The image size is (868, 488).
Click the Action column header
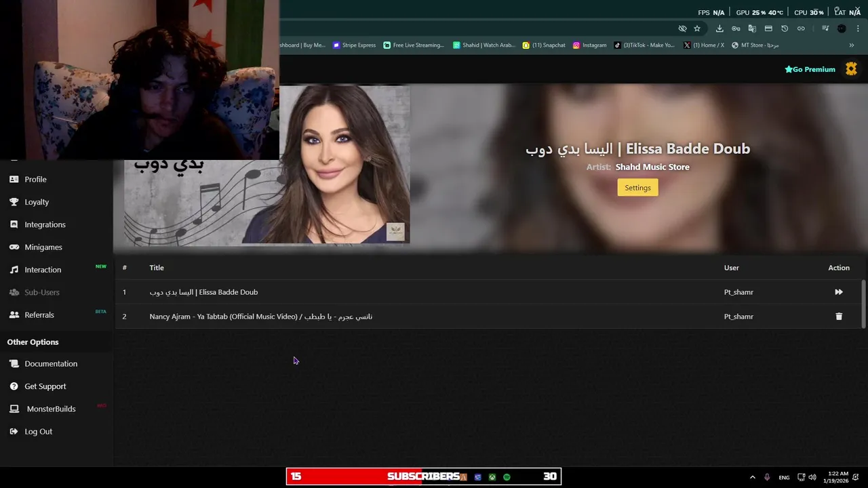(839, 268)
